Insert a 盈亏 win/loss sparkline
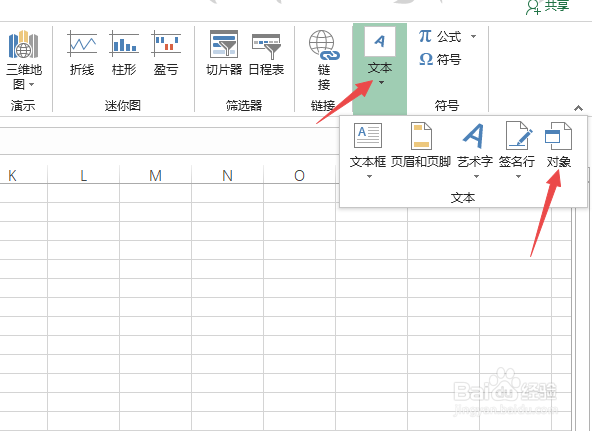Viewport: 592px width, 431px height. coord(166,53)
